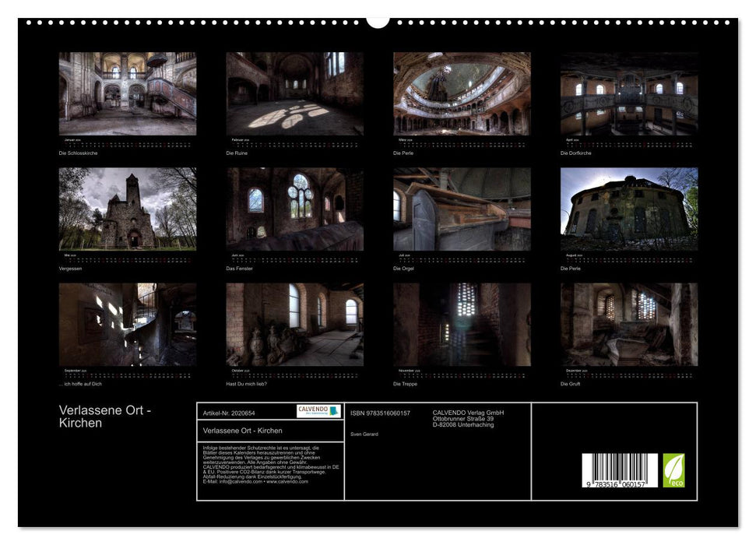The height and width of the screenshot is (545, 756).
Task: Click the CALVENDO logo
Action: [x=318, y=411]
